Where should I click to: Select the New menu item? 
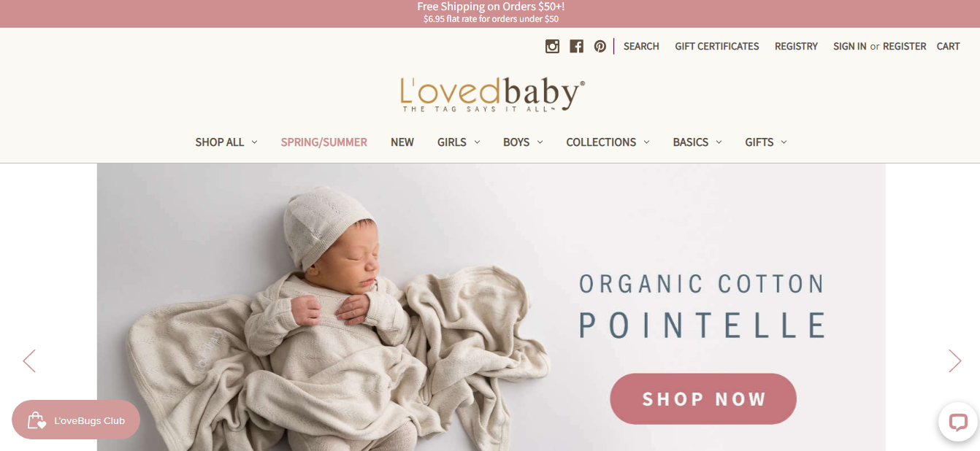point(402,142)
